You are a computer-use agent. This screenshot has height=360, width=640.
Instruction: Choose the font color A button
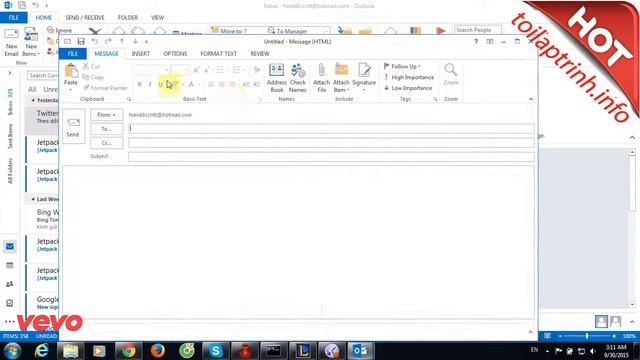pos(191,84)
